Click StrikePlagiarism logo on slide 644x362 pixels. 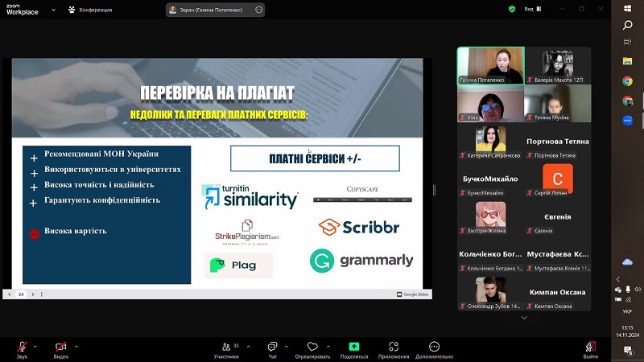click(x=247, y=232)
